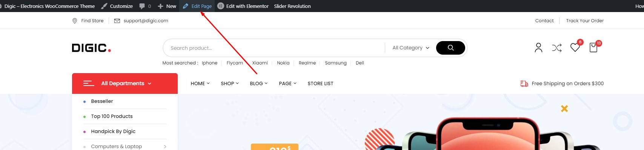Click the orange X decoration on banner
The image size is (644, 150).
(x=564, y=109)
